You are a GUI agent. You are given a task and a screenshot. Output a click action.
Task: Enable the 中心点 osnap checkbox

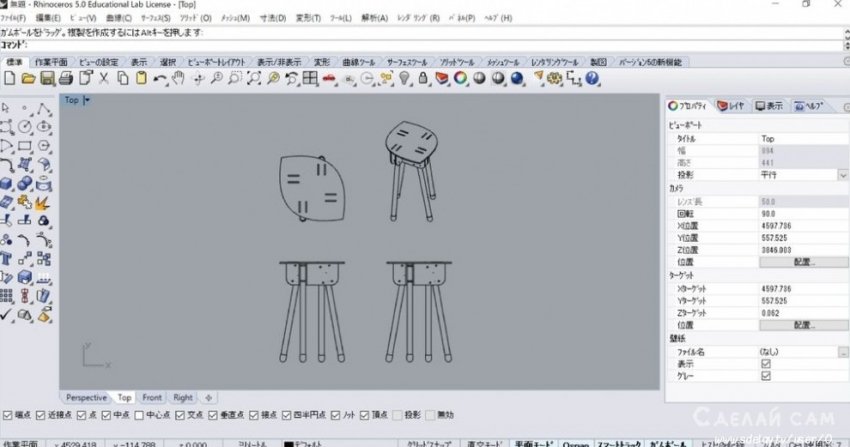[x=140, y=414]
